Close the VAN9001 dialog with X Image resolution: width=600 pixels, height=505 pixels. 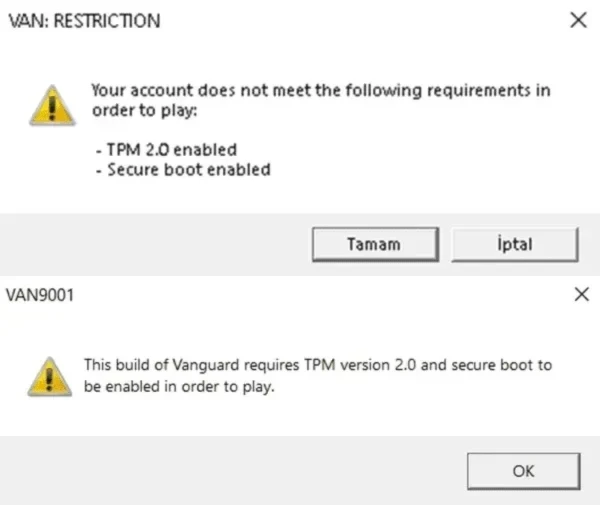582,294
